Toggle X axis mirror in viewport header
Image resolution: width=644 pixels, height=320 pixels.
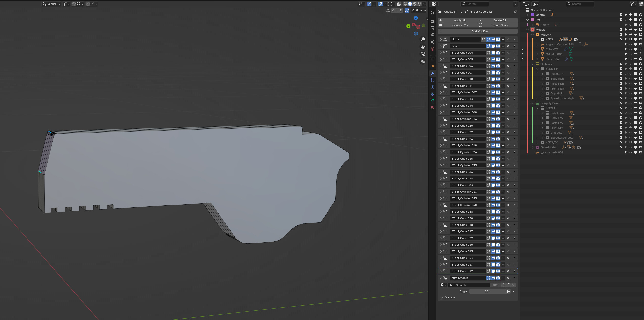(393, 10)
